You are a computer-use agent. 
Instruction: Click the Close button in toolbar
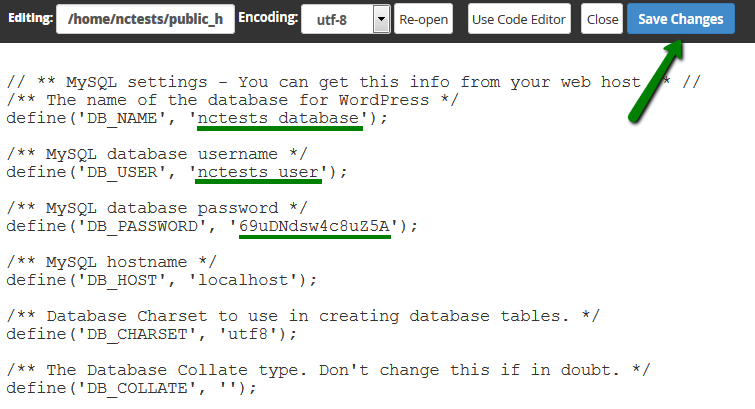[602, 19]
